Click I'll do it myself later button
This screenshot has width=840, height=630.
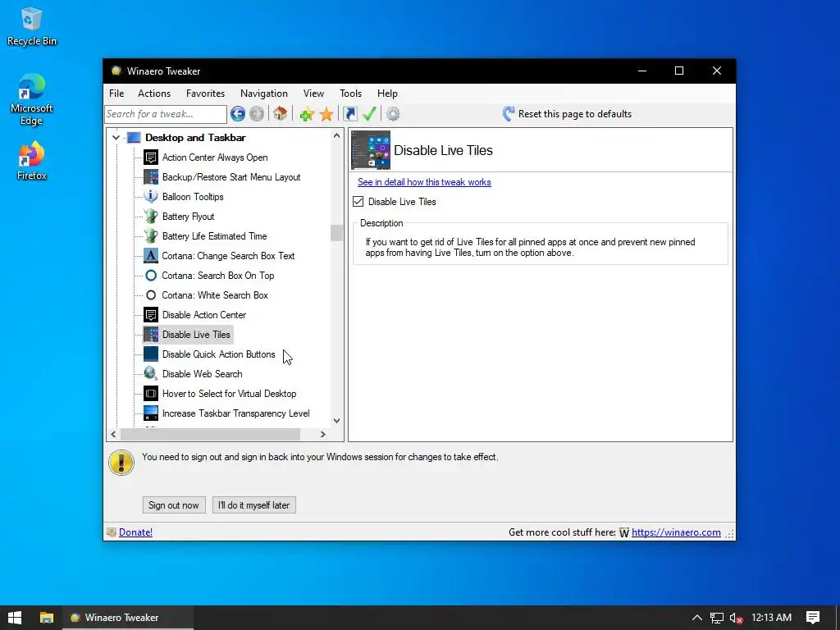point(254,505)
